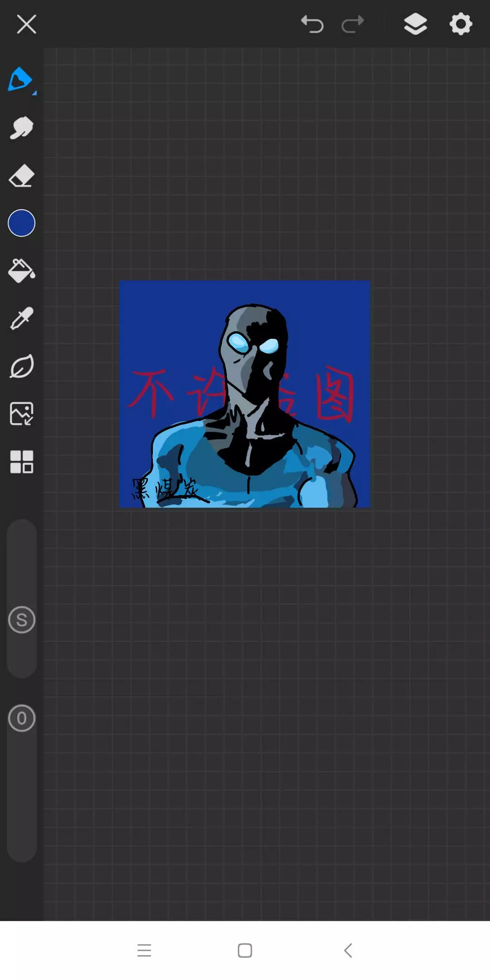The image size is (490, 980).
Task: Select the blue pen brush tool
Action: coord(20,79)
